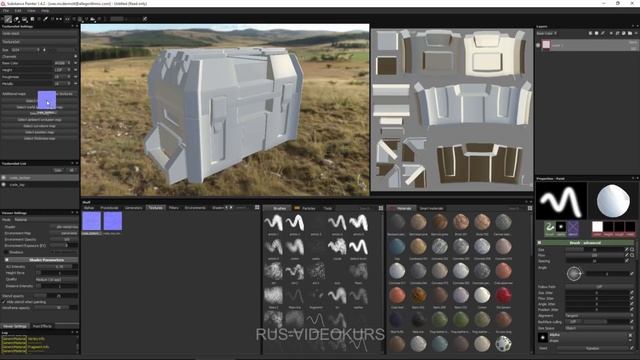Screen dimensions: 640x360
Task: Adjust the Wireframe opacity slider
Action: click(56, 308)
